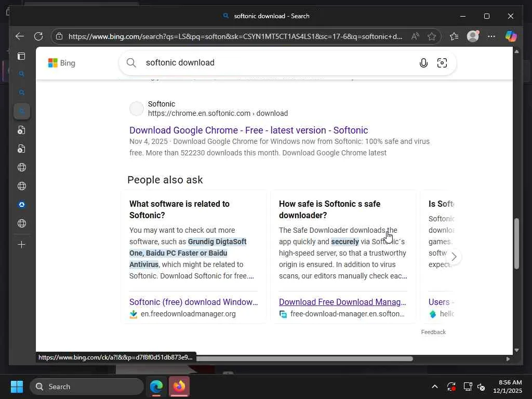Image resolution: width=532 pixels, height=399 pixels.
Task: Open Firefox from the taskbar
Action: coord(179,387)
